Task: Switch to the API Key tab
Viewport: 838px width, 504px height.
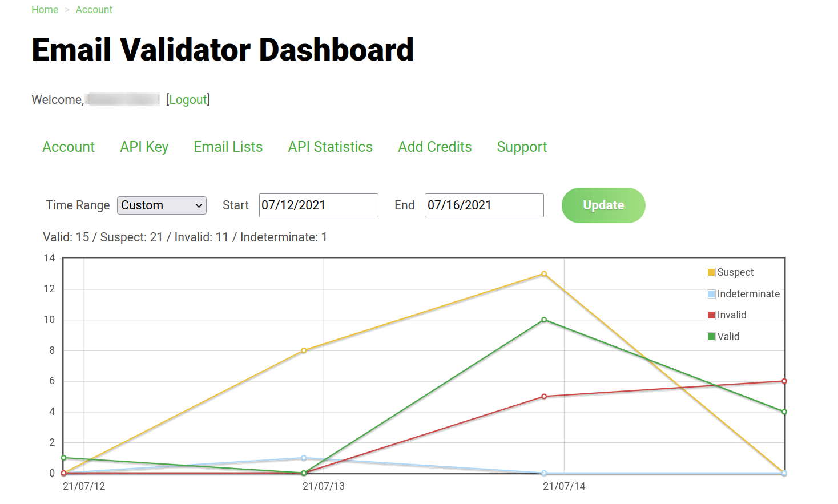Action: pos(144,147)
